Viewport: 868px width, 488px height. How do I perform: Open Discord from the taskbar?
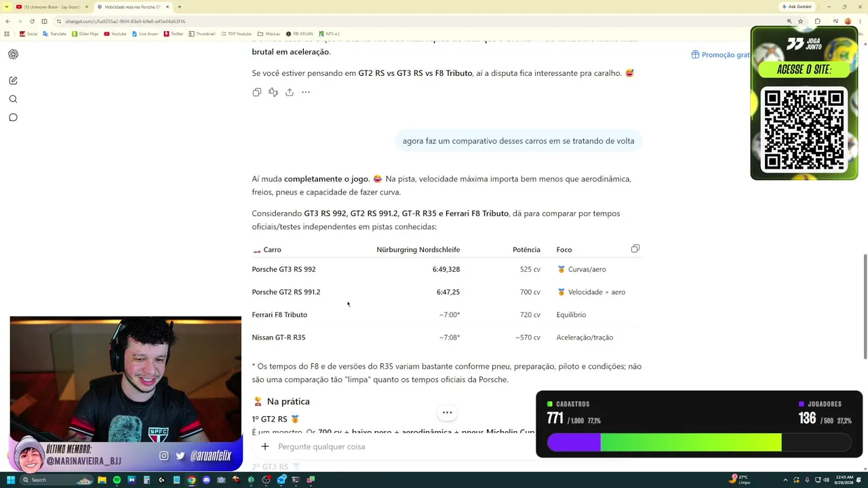point(206,480)
